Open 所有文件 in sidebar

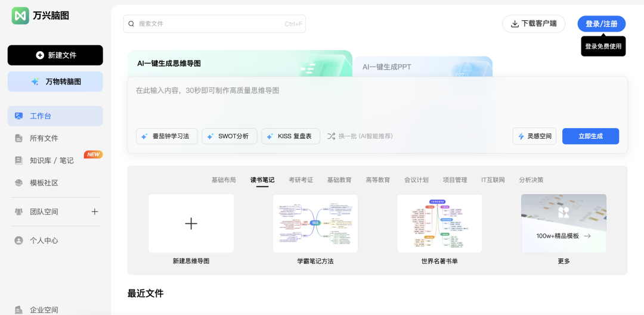pyautogui.click(x=55, y=138)
